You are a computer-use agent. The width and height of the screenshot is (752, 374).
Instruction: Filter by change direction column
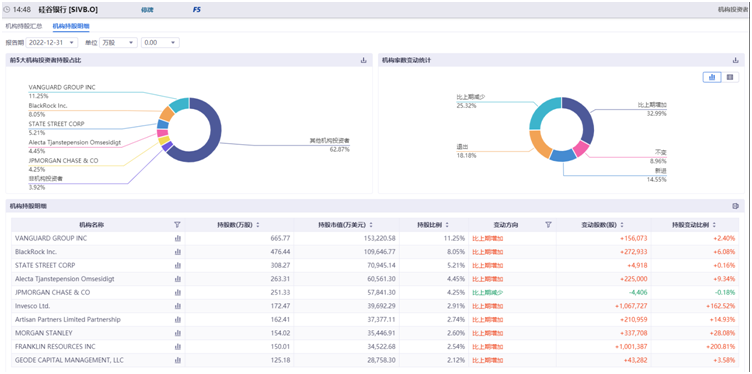549,224
